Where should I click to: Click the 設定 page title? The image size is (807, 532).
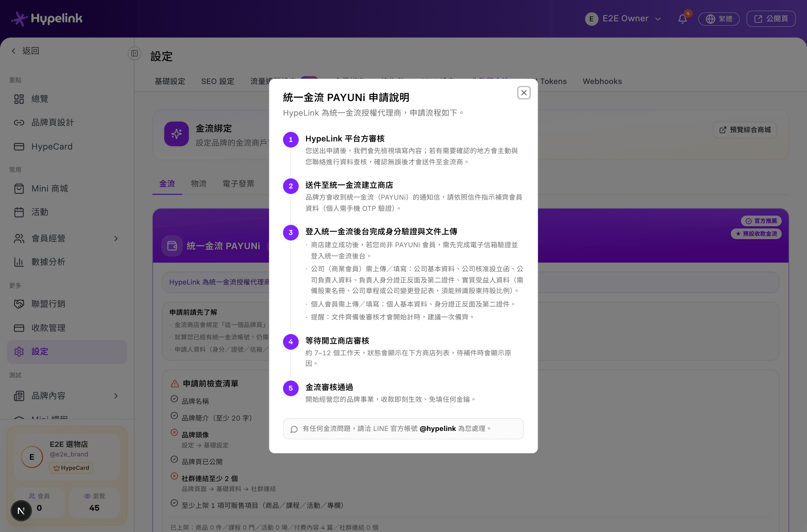click(x=162, y=57)
